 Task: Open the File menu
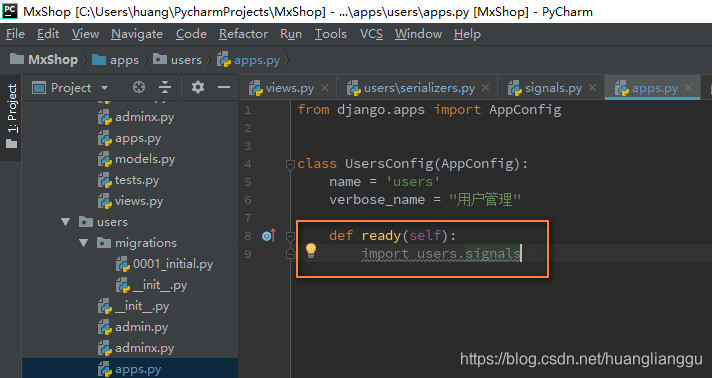point(15,34)
